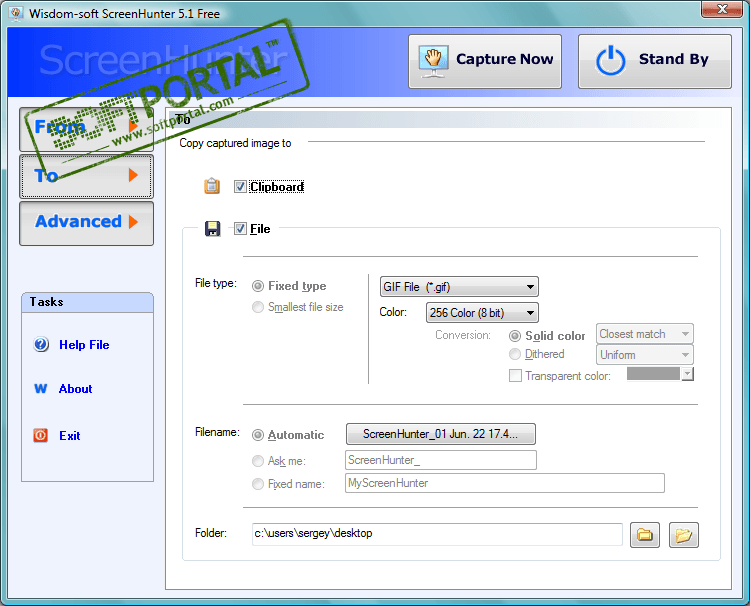Image resolution: width=750 pixels, height=606 pixels.
Task: Select Smallest file size option
Action: (x=258, y=307)
